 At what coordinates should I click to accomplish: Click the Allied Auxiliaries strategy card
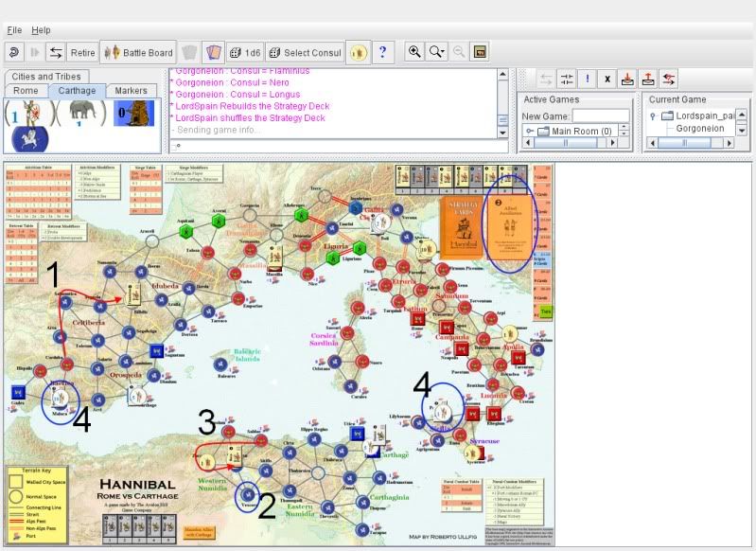pyautogui.click(x=510, y=227)
